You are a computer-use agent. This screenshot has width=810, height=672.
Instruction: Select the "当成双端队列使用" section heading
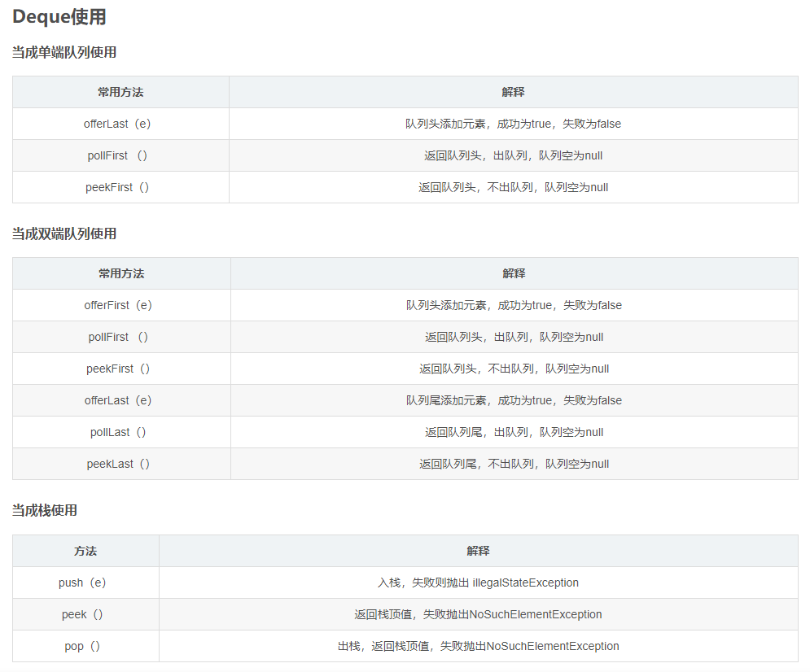[x=64, y=233]
